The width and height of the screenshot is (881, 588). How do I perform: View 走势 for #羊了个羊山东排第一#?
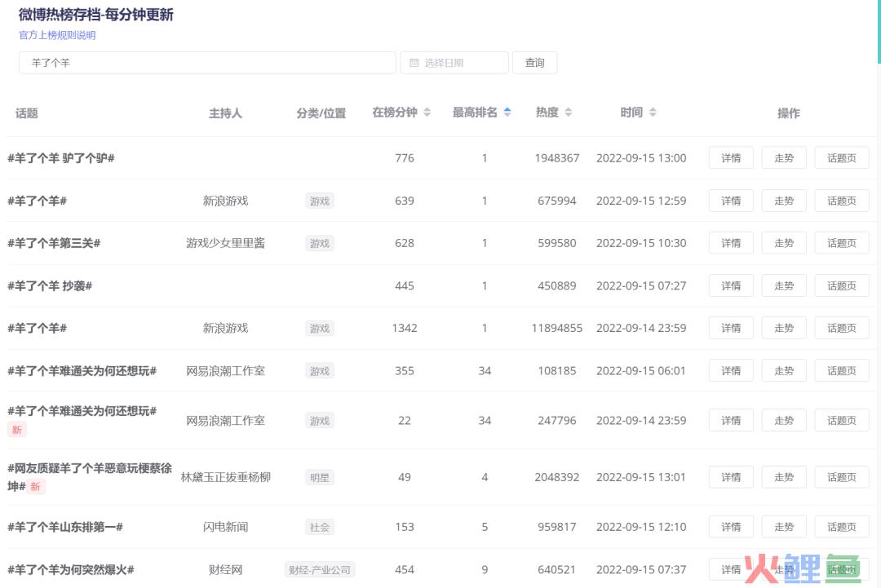tap(784, 527)
